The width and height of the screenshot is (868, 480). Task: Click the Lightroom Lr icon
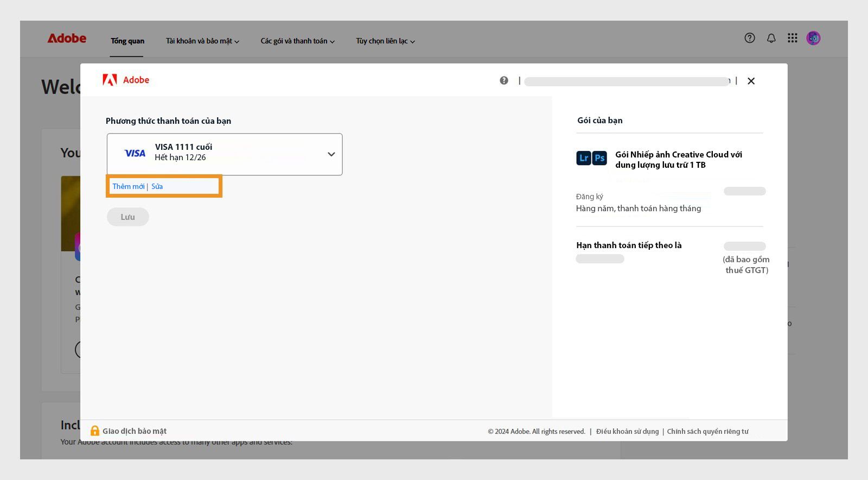pyautogui.click(x=584, y=158)
